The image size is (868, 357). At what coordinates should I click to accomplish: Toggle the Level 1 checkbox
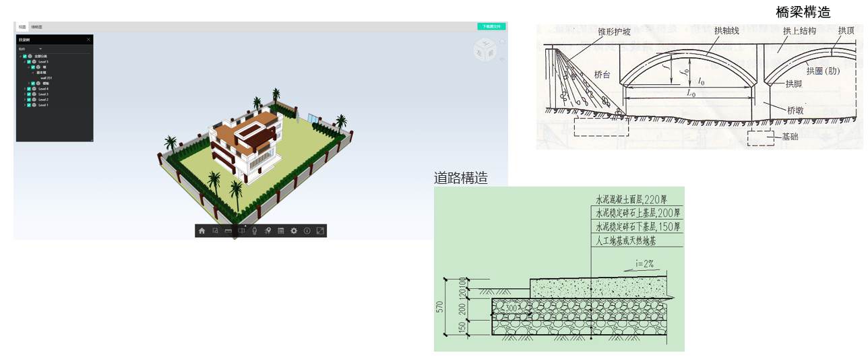29,105
